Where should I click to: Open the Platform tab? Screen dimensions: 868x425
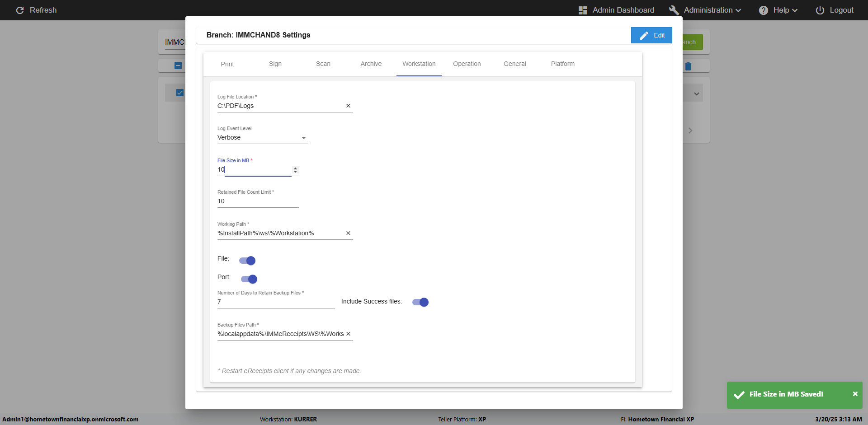pos(562,64)
